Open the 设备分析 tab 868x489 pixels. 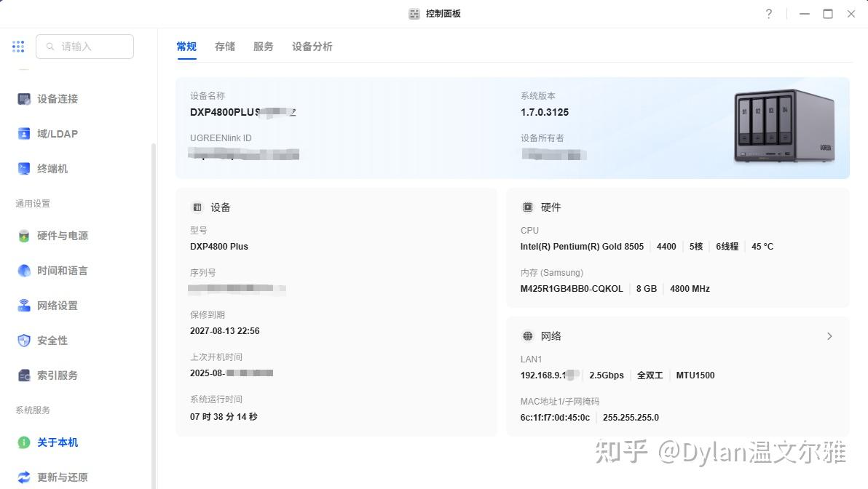[312, 46]
